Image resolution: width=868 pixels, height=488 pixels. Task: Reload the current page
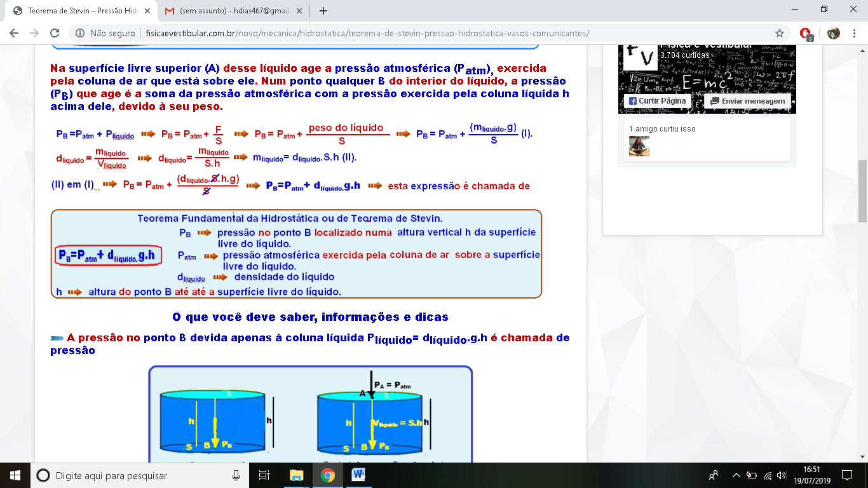[55, 33]
